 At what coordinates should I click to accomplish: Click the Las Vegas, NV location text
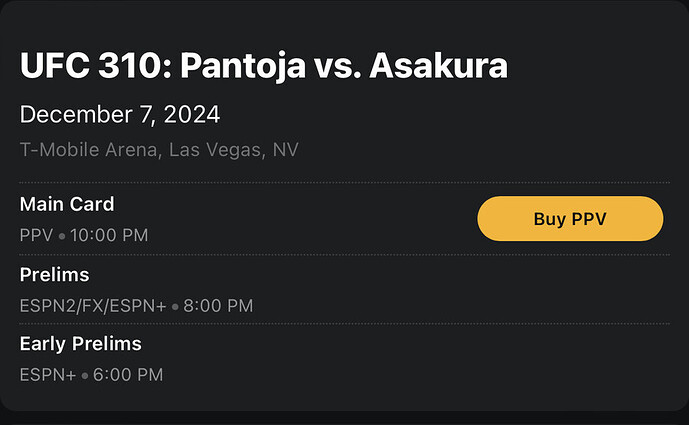[x=234, y=150]
